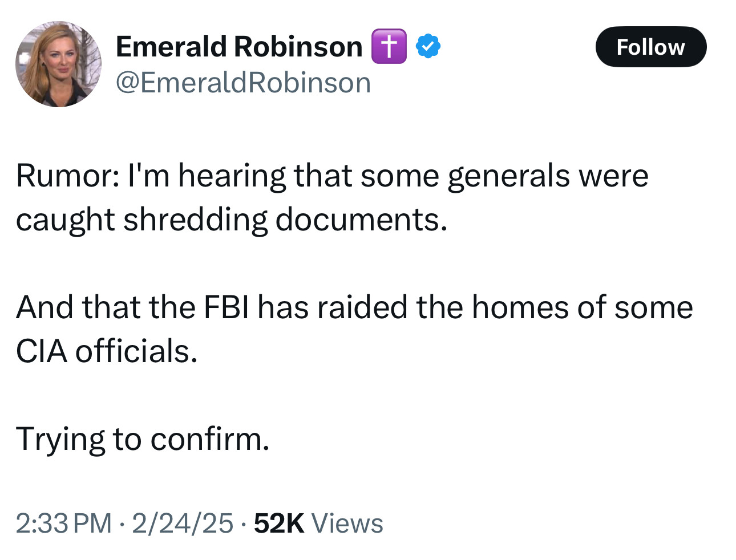Open the Emerald Robinson display name link

[239, 46]
